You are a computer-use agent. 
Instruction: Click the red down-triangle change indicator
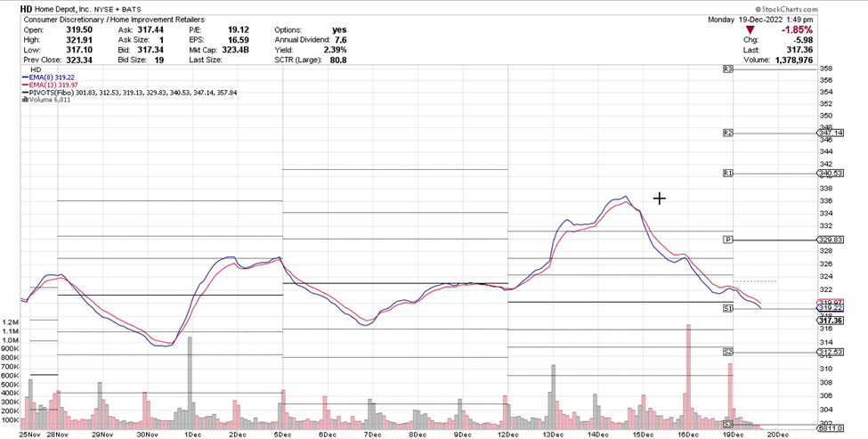pyautogui.click(x=750, y=30)
